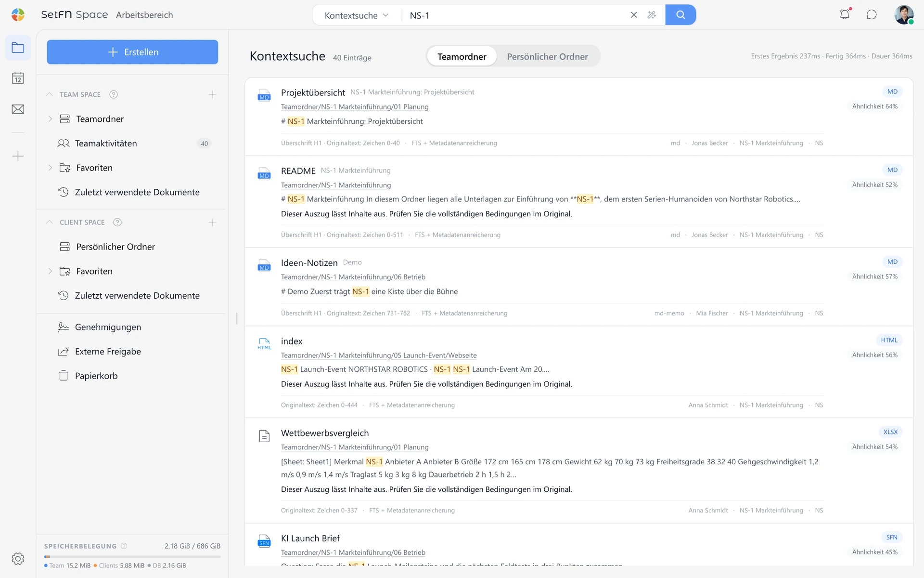Screen dimensions: 924x578
Task: Switch to the Persönlicher Ordner tab
Action: click(547, 56)
